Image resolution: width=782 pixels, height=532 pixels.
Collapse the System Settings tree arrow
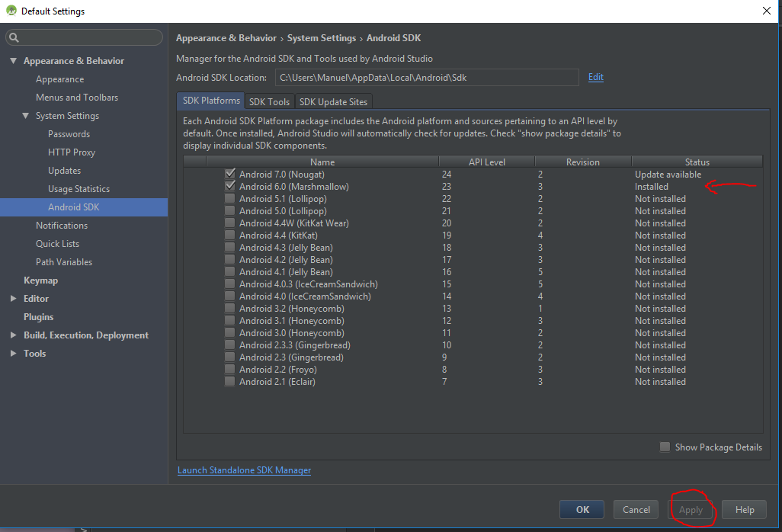click(25, 116)
